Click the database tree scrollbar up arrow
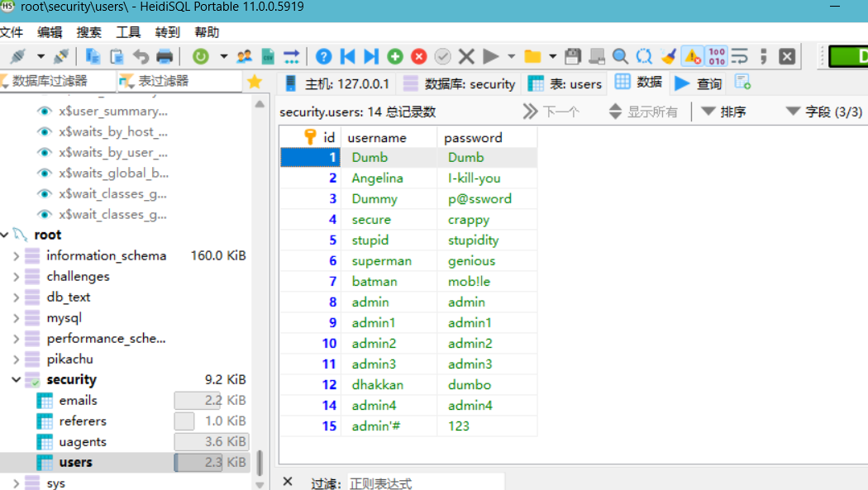 point(260,104)
